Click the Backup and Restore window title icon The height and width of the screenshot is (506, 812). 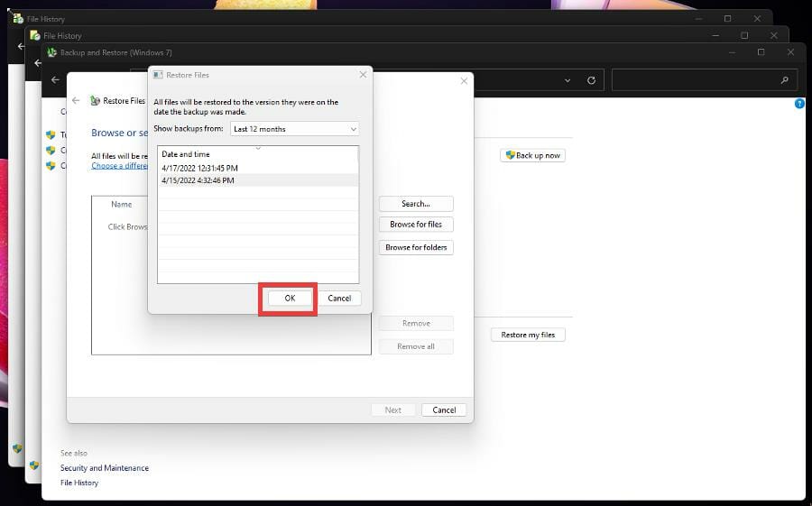(x=51, y=52)
